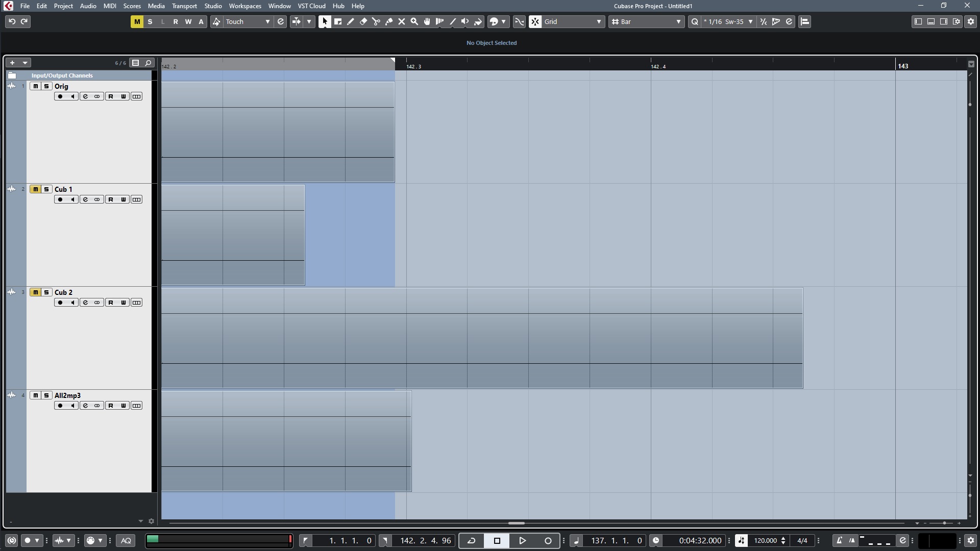Viewport: 980px width, 551px height.
Task: Open the Workspaces menu
Action: (245, 6)
